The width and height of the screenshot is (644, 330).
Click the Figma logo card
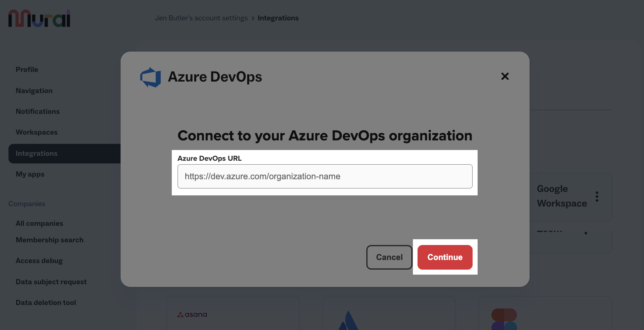[545, 313]
